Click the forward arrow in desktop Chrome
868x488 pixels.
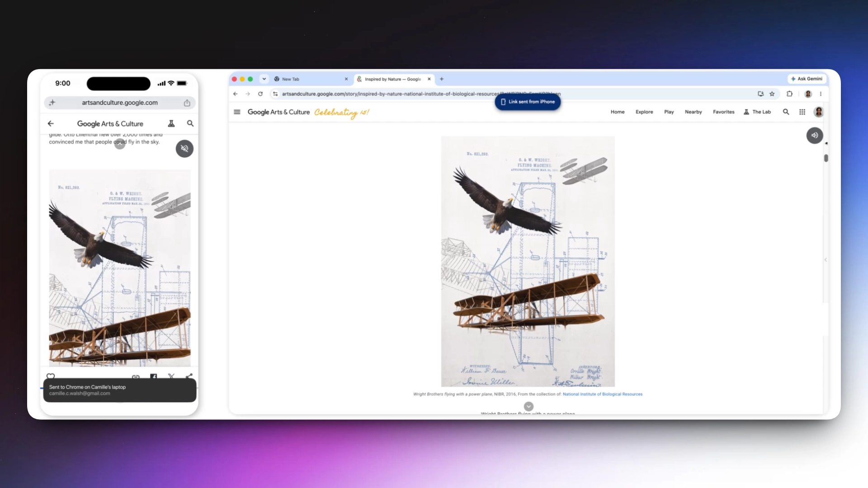click(248, 94)
